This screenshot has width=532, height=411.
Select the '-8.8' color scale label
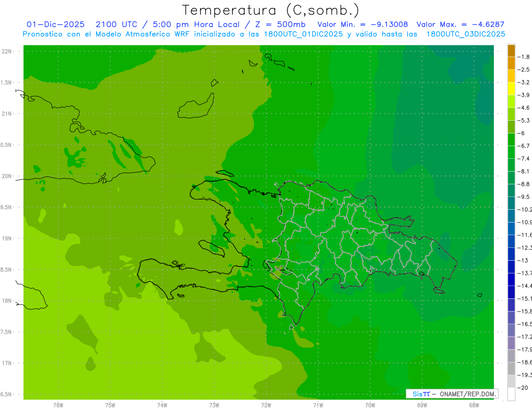(524, 184)
